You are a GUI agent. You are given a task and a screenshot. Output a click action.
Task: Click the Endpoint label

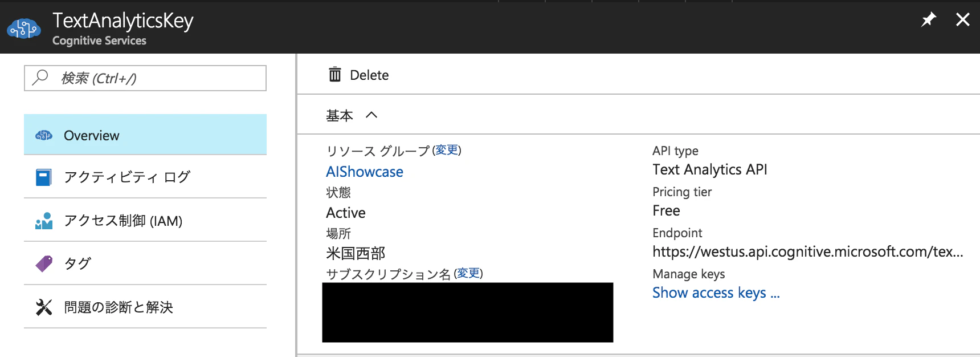click(x=677, y=233)
